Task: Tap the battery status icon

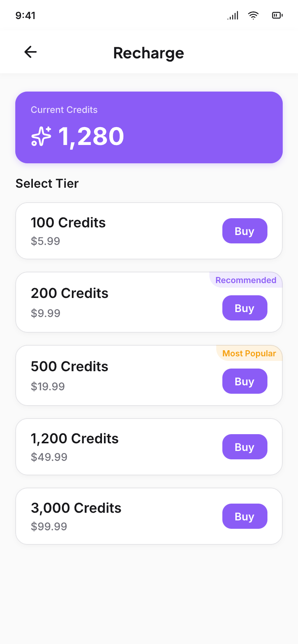Action: pyautogui.click(x=277, y=15)
